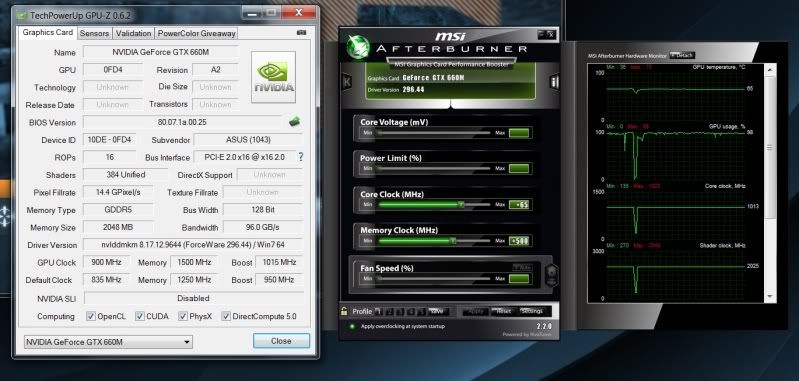
Task: Click the Afterburner K Kombustor button
Action: 347,81
